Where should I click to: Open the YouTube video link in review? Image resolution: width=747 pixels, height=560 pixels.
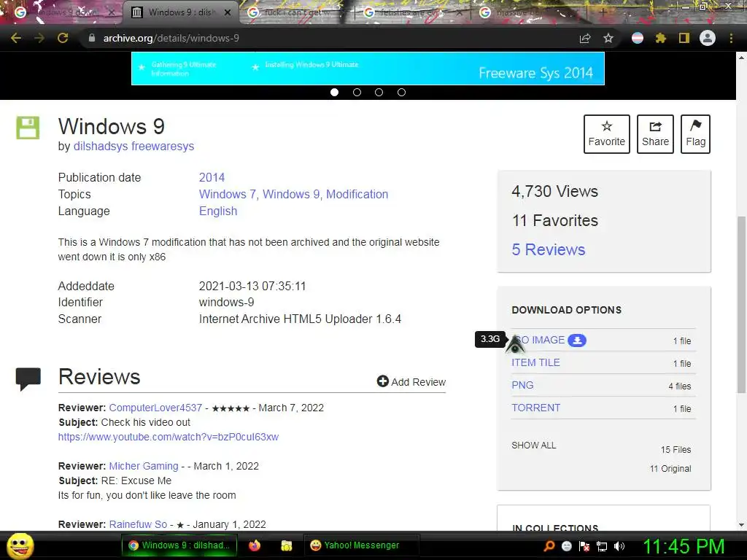(169, 437)
